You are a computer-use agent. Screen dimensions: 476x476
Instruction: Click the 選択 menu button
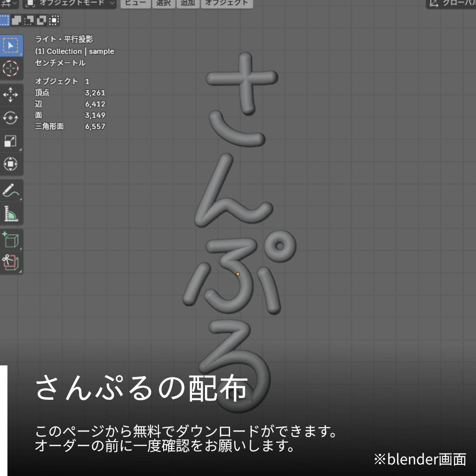(x=164, y=4)
